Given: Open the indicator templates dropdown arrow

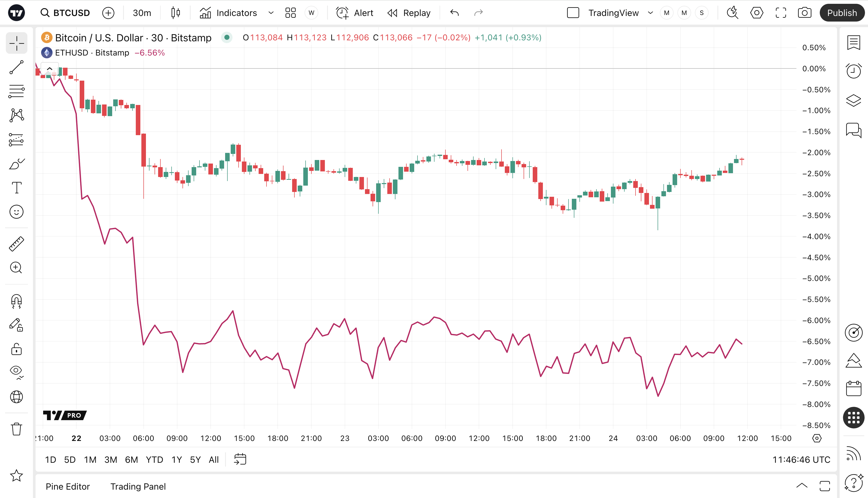Looking at the screenshot, I should tap(271, 13).
